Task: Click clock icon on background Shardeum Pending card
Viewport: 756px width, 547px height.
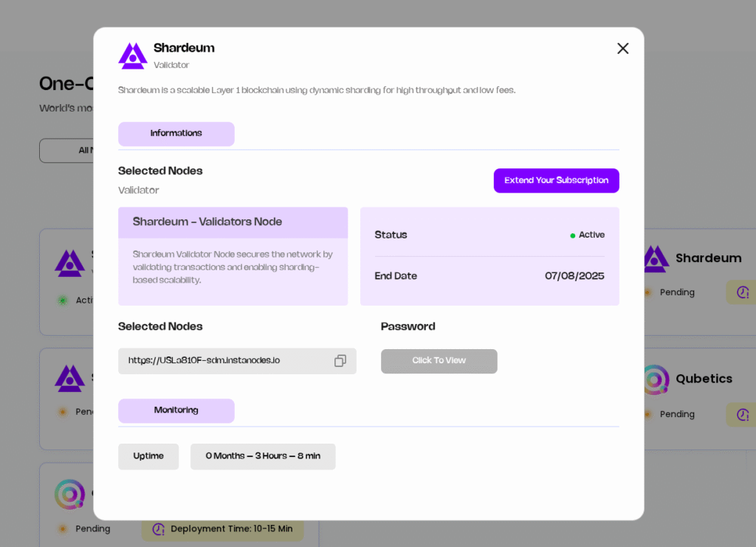Action: click(x=743, y=292)
